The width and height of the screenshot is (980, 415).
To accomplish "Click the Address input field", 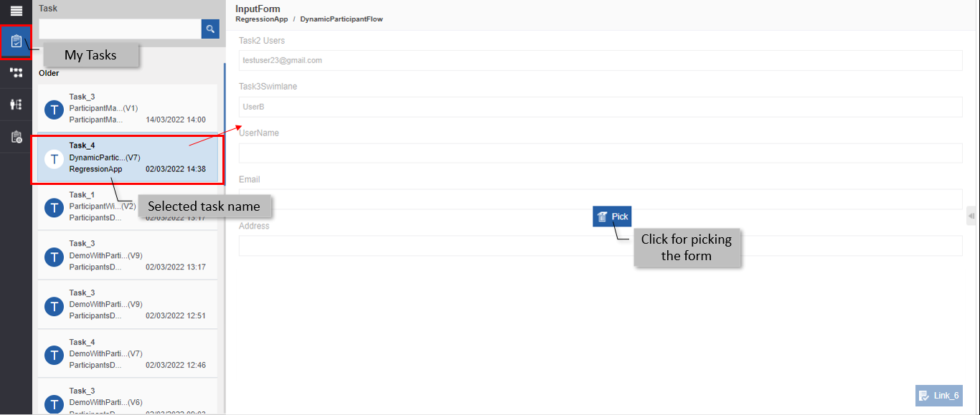I will click(x=600, y=246).
